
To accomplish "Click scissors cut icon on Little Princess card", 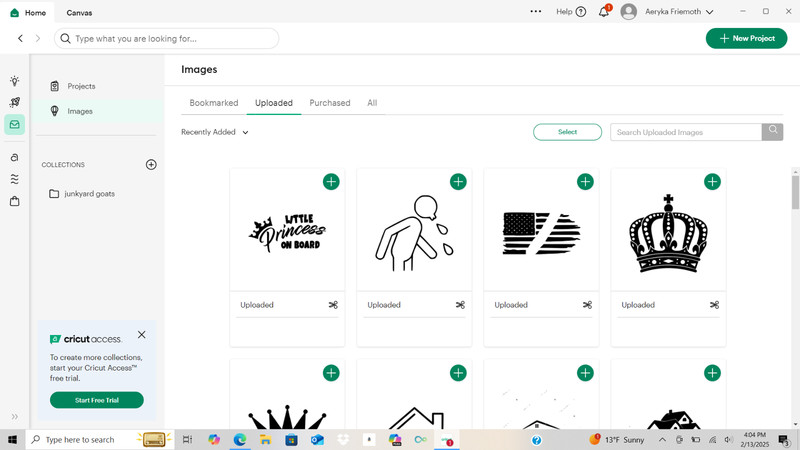I will [x=333, y=305].
